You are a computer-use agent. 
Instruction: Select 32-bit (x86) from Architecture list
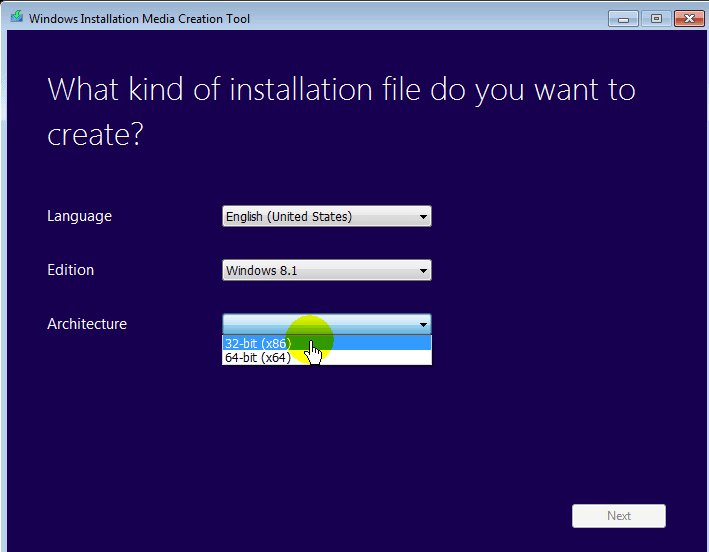(x=326, y=343)
